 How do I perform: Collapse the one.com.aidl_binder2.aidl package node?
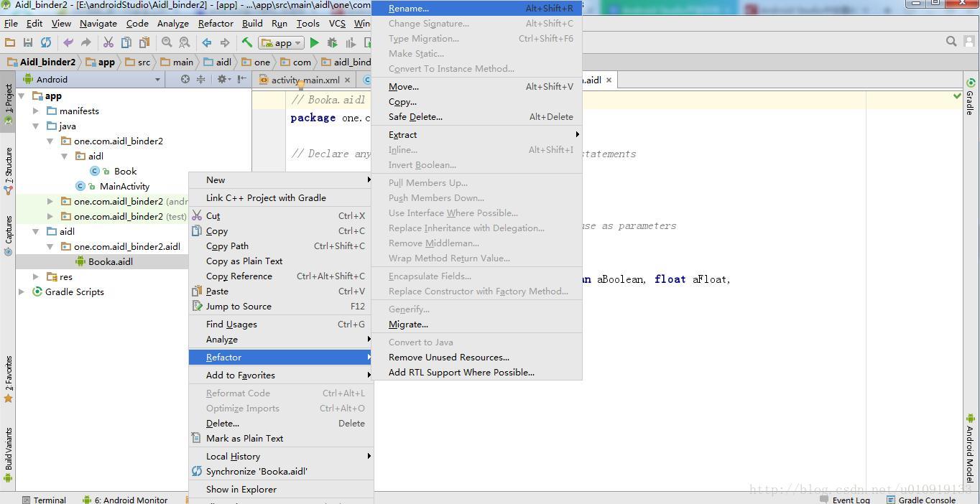click(50, 246)
